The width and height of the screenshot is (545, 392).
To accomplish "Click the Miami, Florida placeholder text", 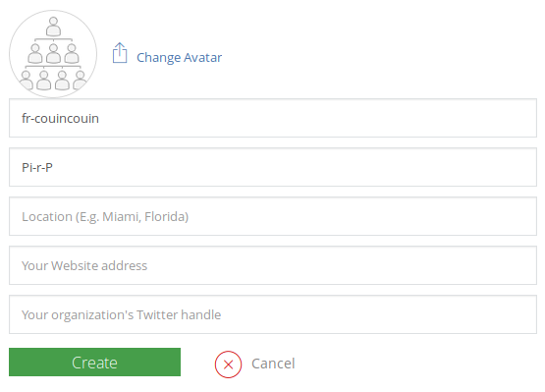I will click(145, 217).
